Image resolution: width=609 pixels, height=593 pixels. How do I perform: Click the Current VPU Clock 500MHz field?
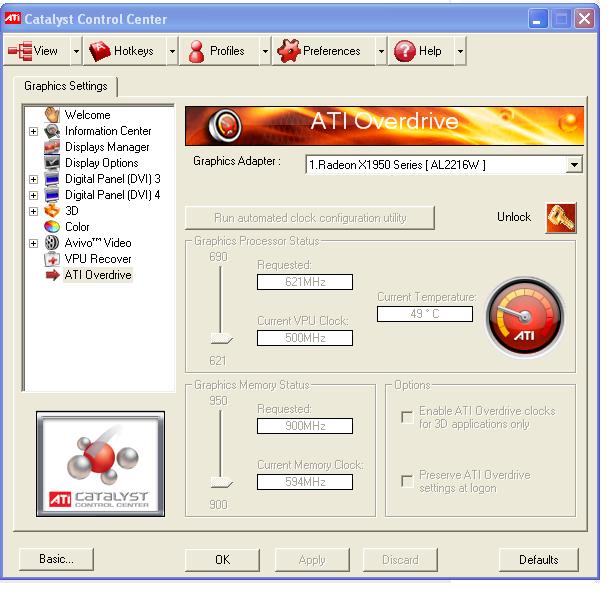(x=305, y=337)
